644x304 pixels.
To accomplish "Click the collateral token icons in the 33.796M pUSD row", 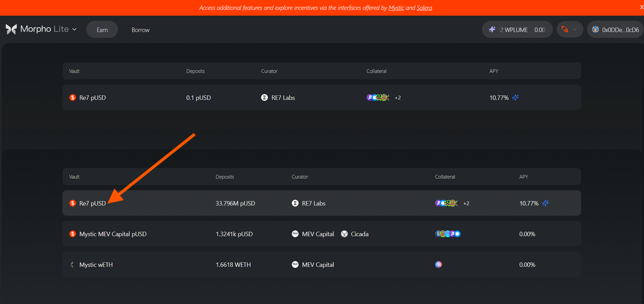I will pos(447,204).
